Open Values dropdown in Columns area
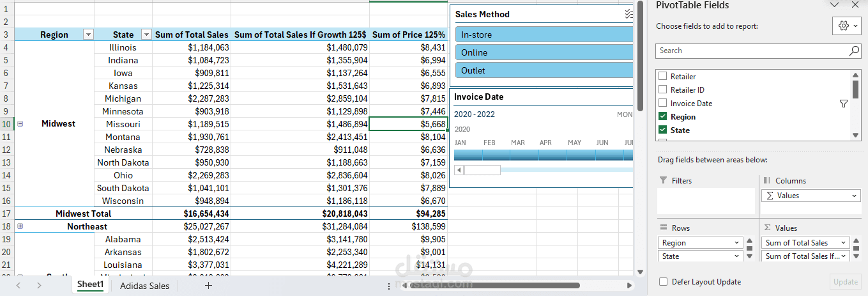Screen dimensions: 868x296 click(855, 196)
